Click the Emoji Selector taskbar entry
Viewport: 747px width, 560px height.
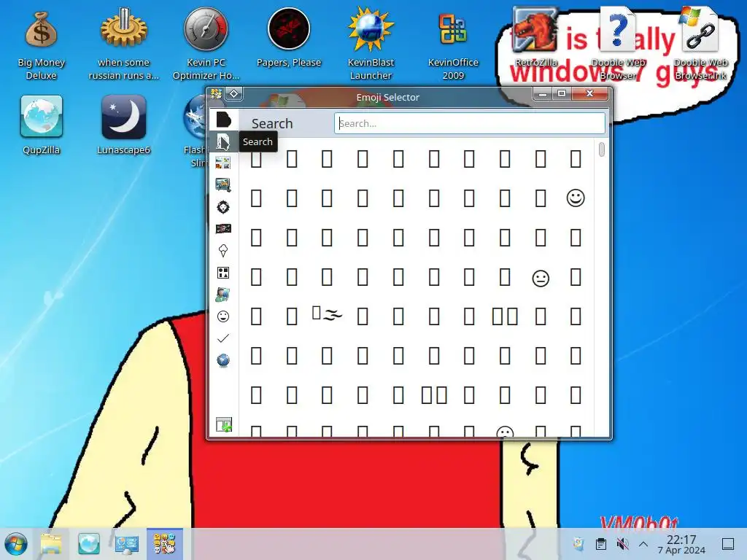point(164,544)
